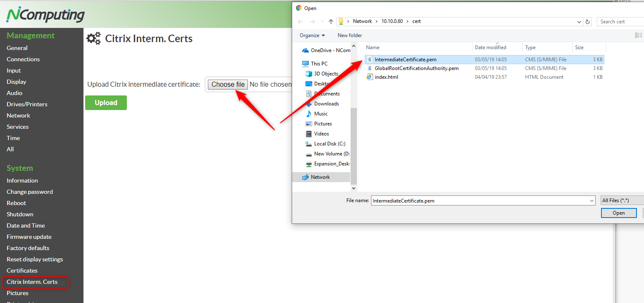Click the Up one level arrow
This screenshot has height=303, width=644.
tap(331, 22)
